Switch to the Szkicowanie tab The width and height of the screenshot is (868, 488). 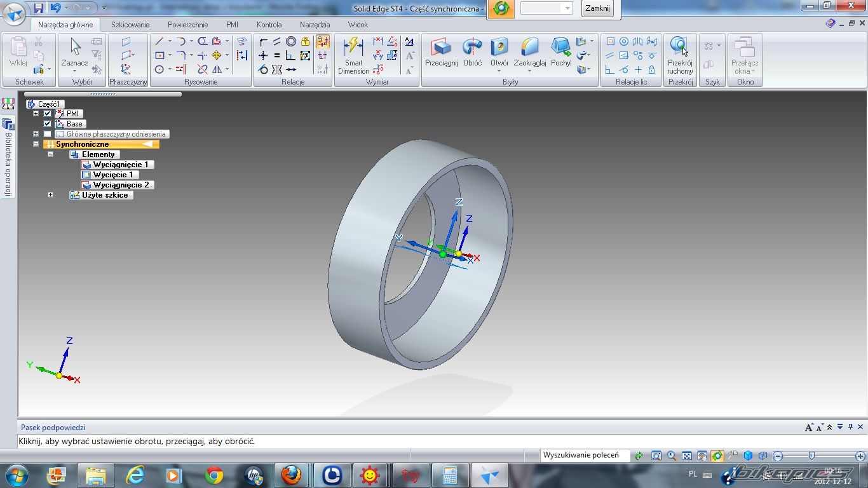coord(130,25)
